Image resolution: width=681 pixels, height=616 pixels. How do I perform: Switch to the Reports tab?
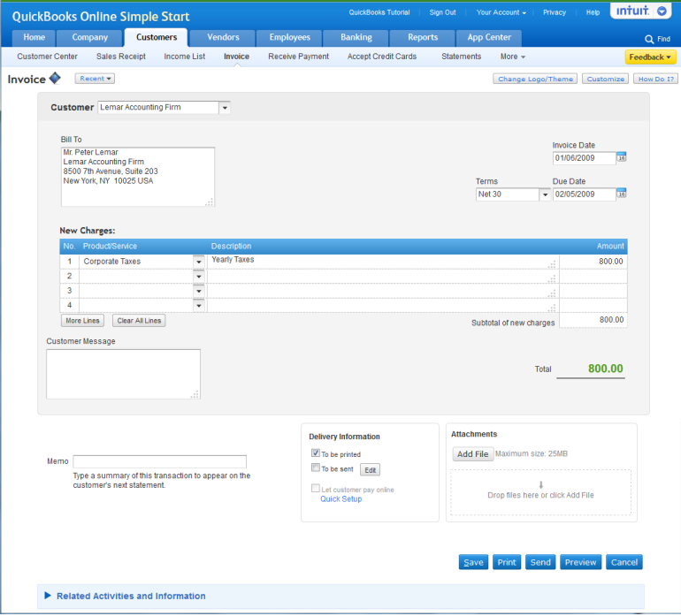[423, 38]
